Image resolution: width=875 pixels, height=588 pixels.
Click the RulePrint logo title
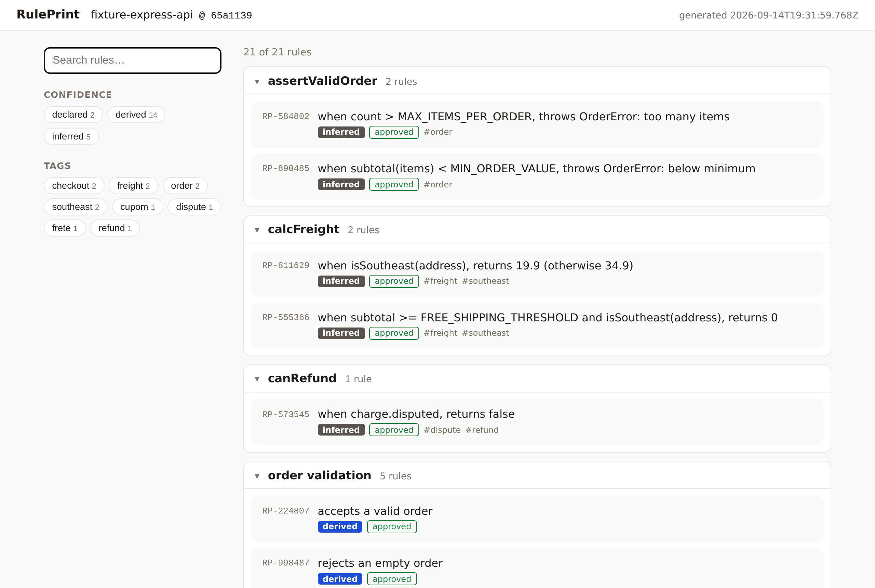48,14
